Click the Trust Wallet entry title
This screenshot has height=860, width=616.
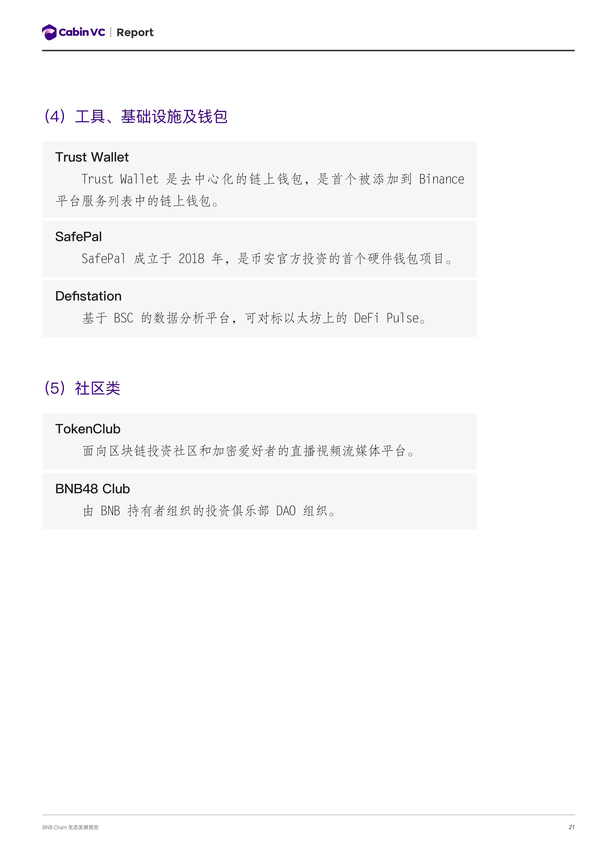[92, 157]
